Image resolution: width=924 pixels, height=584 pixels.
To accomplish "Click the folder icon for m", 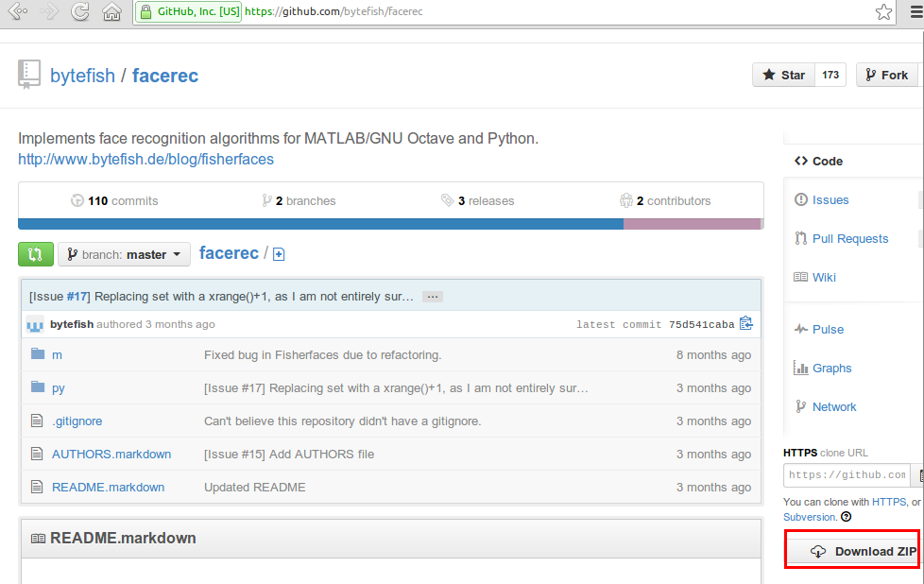I will (38, 353).
